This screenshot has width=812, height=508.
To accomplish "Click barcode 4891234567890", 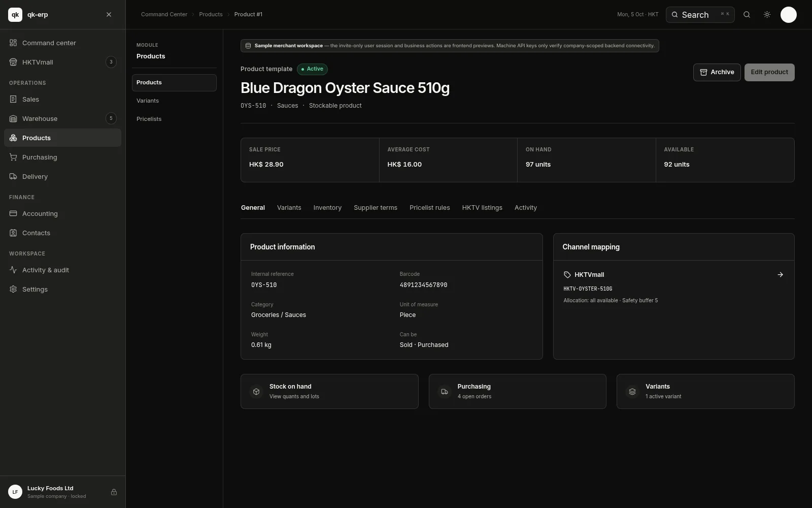I will [423, 285].
